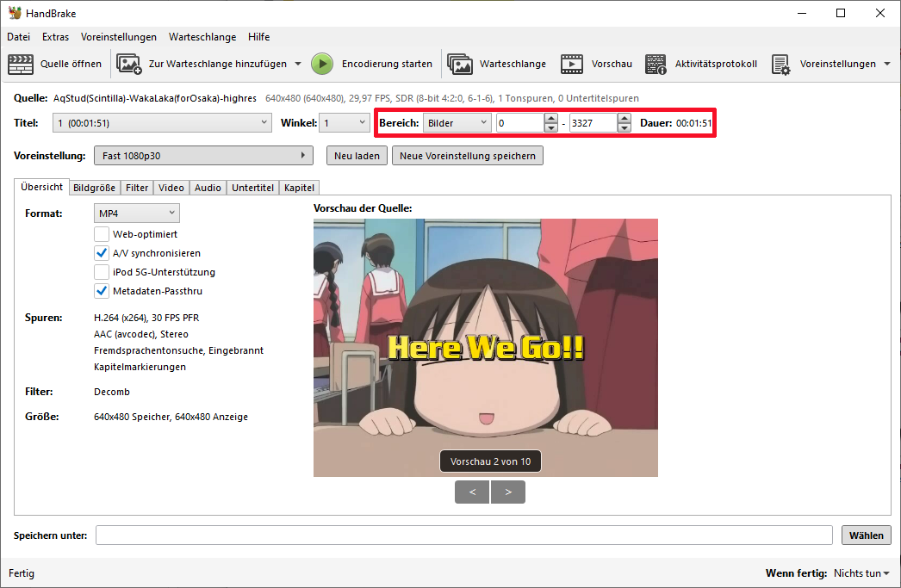Expand the toolbar Voreinstellungen dropdown arrow
The height and width of the screenshot is (588, 901).
[x=887, y=64]
